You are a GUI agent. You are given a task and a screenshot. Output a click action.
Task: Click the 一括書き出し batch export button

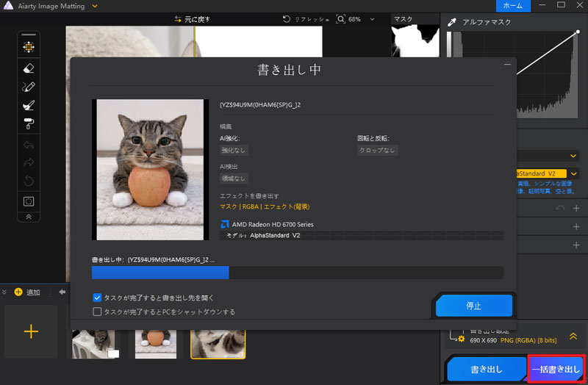[556, 370]
